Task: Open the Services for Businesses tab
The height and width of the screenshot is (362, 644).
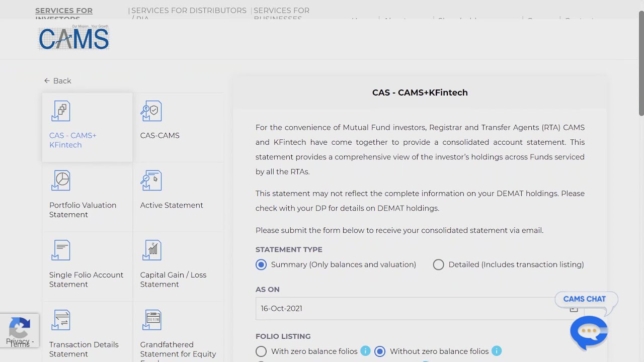Action: [x=282, y=15]
